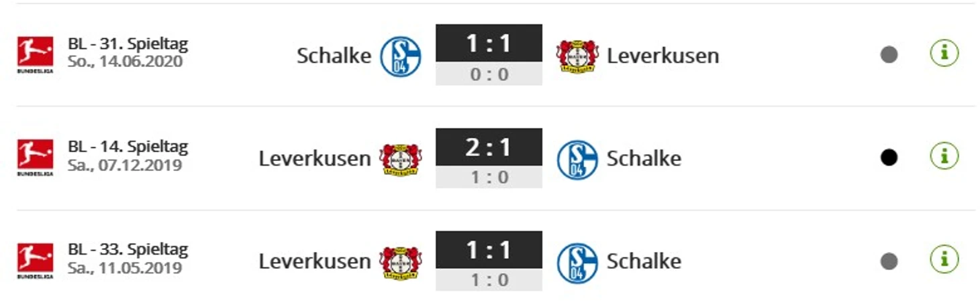
Task: Click Bundesliga logo beside 14. Spieltag
Action: click(x=35, y=158)
